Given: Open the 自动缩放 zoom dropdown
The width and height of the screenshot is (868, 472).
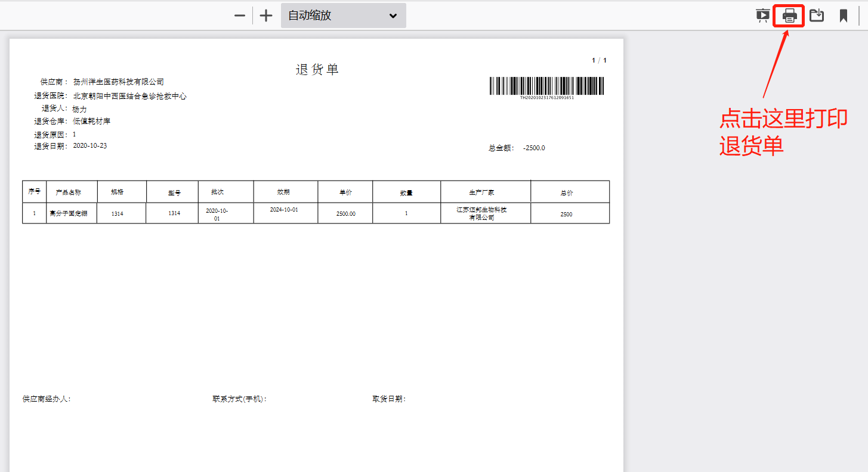Looking at the screenshot, I should pyautogui.click(x=344, y=15).
